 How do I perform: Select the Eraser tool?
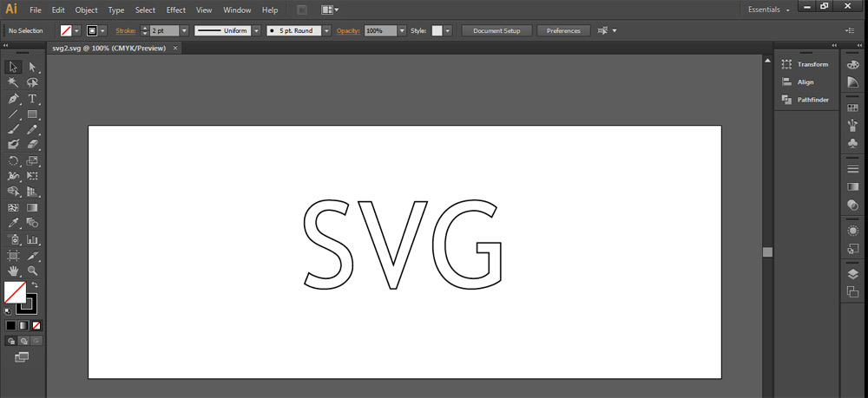coord(32,145)
